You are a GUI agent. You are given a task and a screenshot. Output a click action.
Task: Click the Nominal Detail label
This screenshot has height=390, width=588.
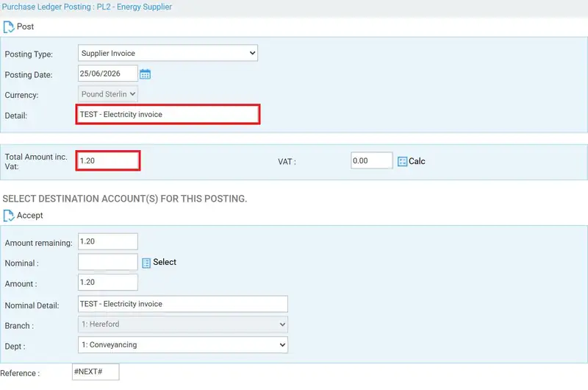pos(32,305)
